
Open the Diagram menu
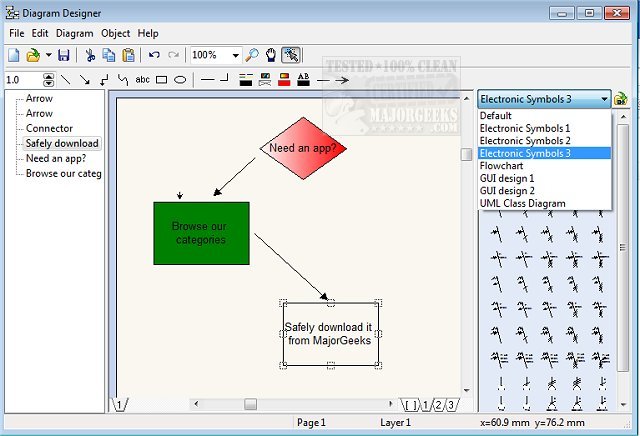point(75,33)
